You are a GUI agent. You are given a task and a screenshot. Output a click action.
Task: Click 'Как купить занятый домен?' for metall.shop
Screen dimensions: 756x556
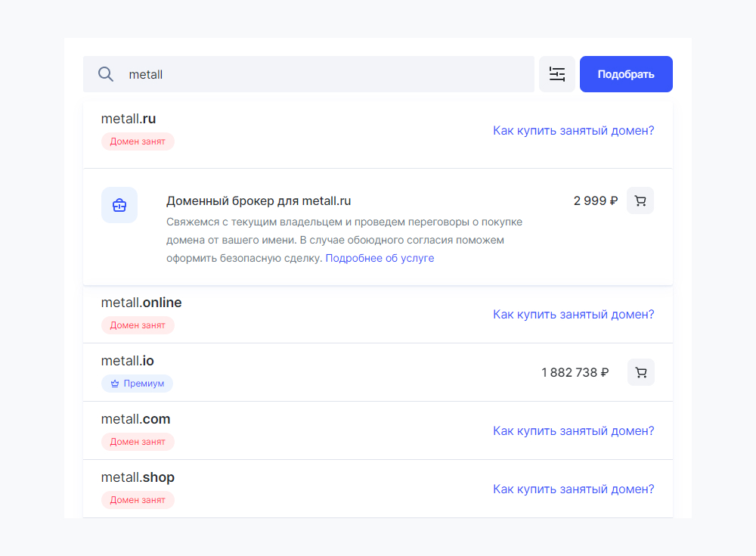[573, 489]
